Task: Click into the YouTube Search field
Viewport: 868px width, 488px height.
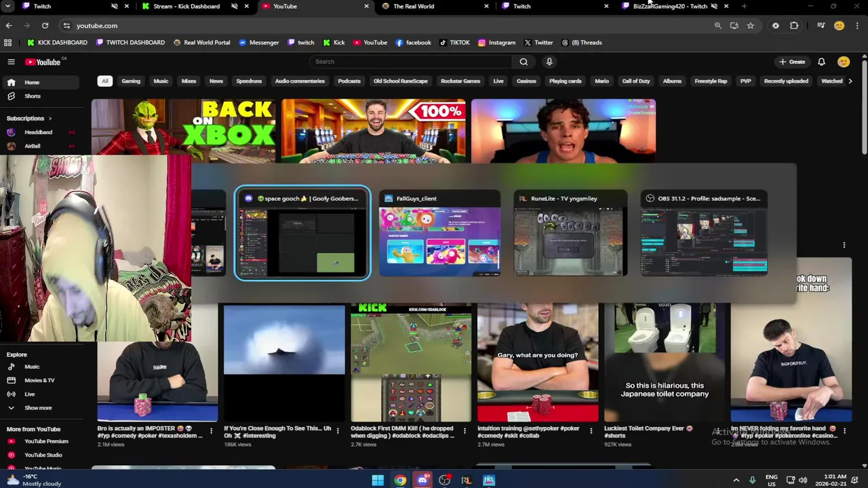Action: pyautogui.click(x=410, y=62)
